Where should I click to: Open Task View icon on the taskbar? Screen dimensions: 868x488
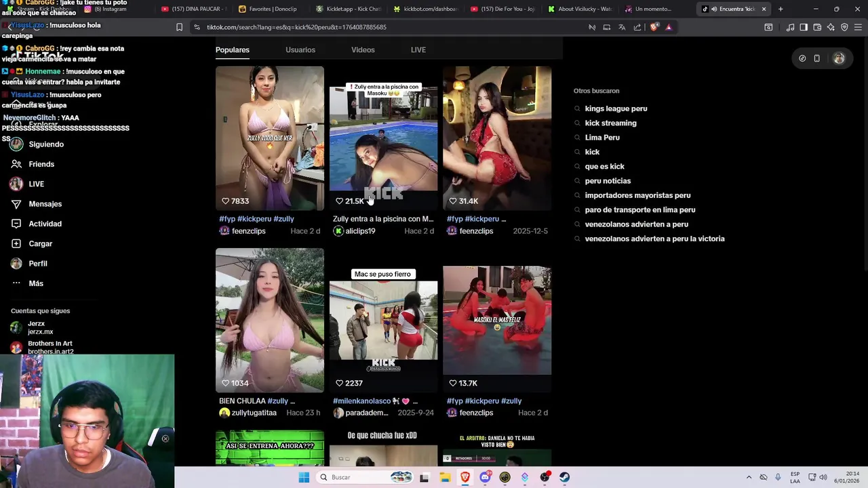(x=425, y=477)
